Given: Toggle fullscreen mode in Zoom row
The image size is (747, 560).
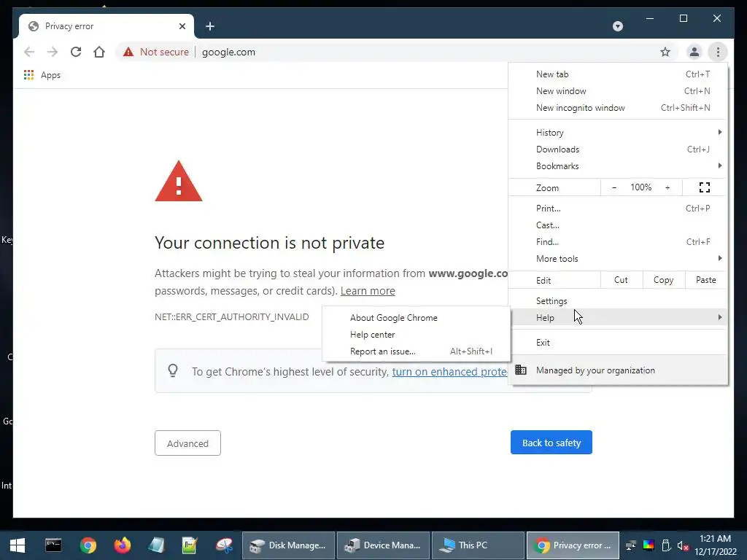Looking at the screenshot, I should tap(705, 187).
